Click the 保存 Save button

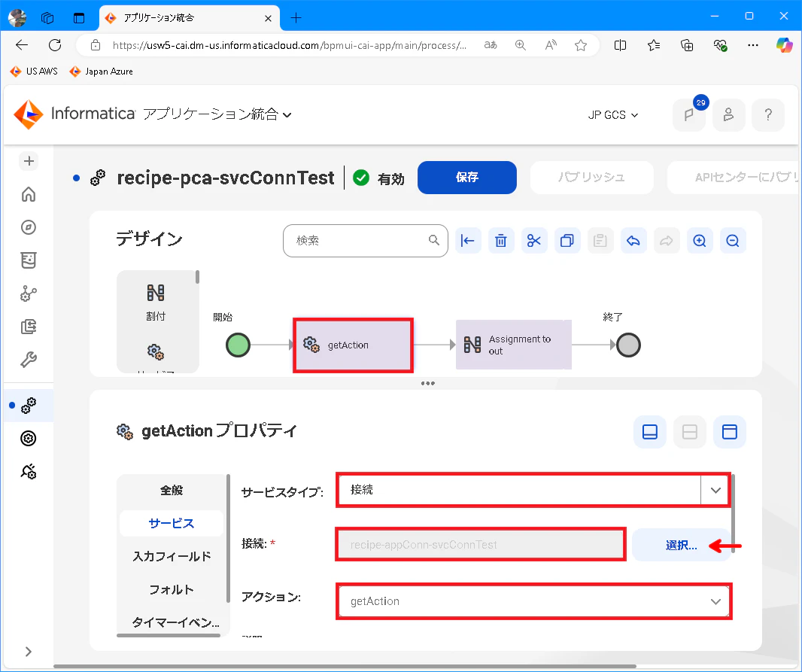tap(467, 178)
